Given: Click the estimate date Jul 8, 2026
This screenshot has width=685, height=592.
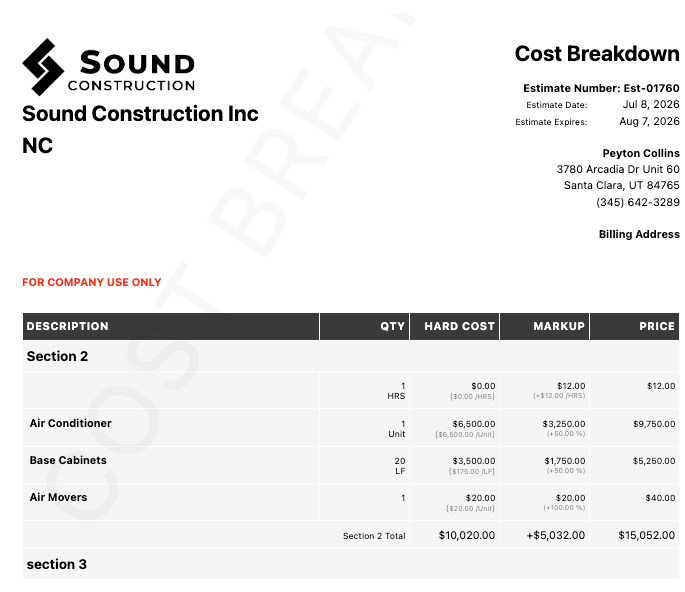Looking at the screenshot, I should tap(650, 104).
